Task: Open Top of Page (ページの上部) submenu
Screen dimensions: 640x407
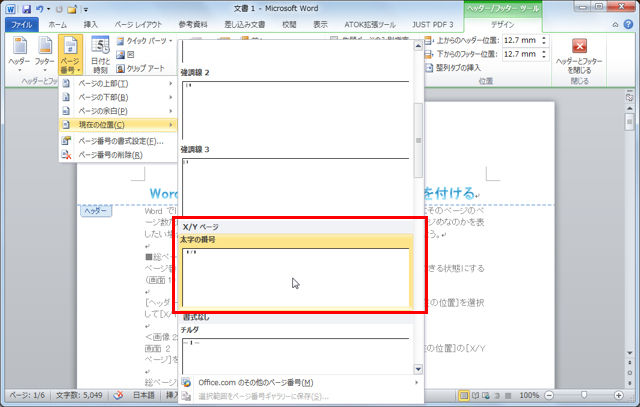Action: click(118, 83)
